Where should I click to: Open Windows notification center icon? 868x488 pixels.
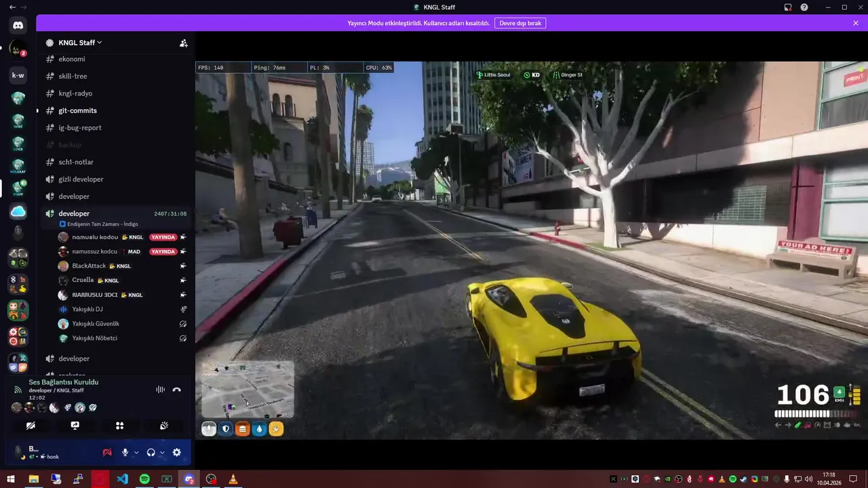click(853, 479)
